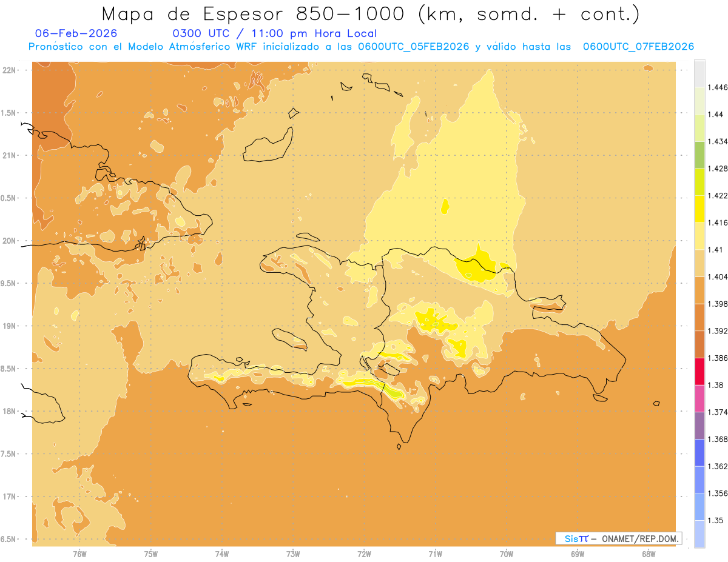Click the colorbar value 1.44
This screenshot has width=728, height=562.
tap(716, 115)
